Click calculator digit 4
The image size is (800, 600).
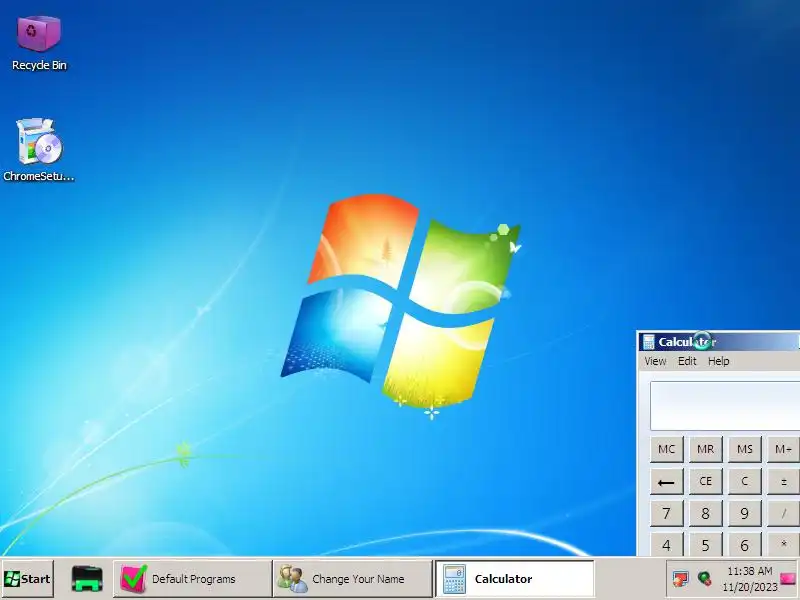[666, 544]
